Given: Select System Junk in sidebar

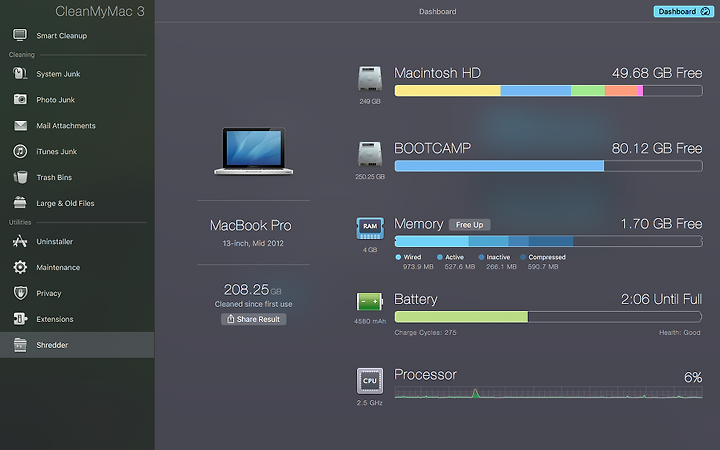Looking at the screenshot, I should [x=77, y=73].
